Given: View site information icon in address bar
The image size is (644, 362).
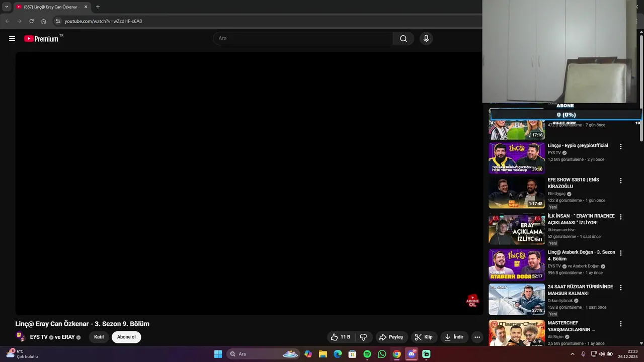Looking at the screenshot, I should pyautogui.click(x=58, y=21).
